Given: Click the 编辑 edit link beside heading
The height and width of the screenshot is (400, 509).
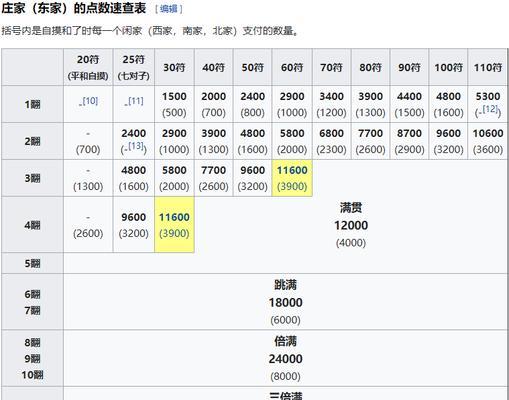Looking at the screenshot, I should click(x=169, y=9).
